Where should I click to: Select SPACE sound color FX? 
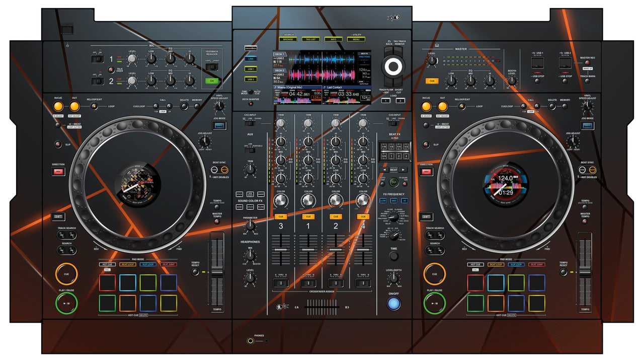click(x=240, y=194)
